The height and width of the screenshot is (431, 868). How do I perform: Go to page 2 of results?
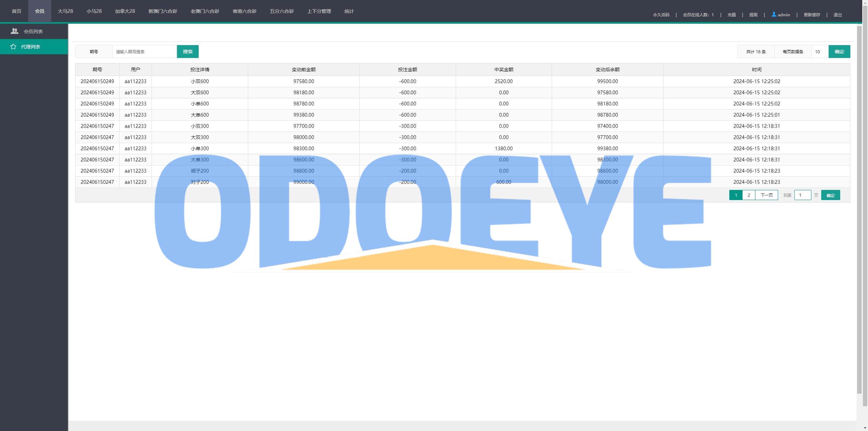[749, 195]
